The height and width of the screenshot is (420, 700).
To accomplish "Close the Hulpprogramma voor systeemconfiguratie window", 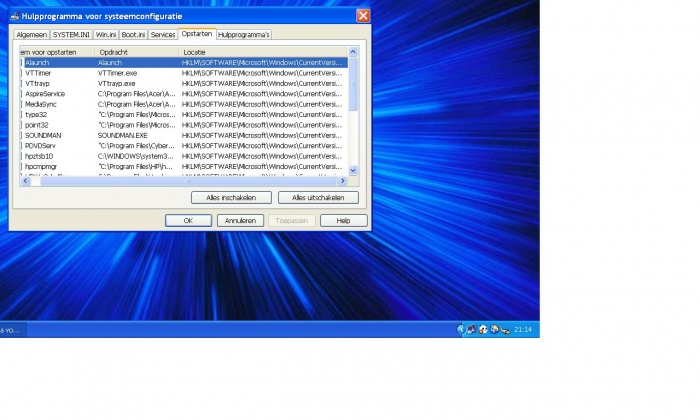I will coord(363,16).
